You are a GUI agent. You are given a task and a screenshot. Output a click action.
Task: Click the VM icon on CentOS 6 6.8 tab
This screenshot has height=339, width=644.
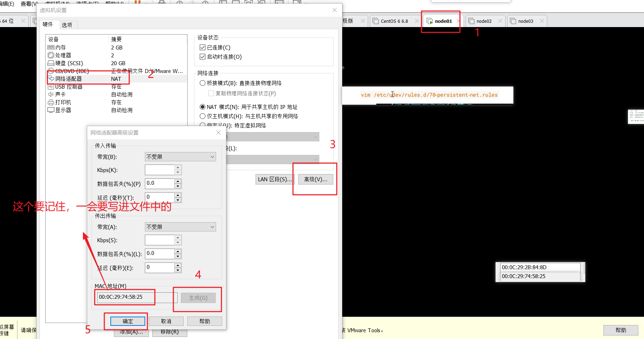[376, 21]
